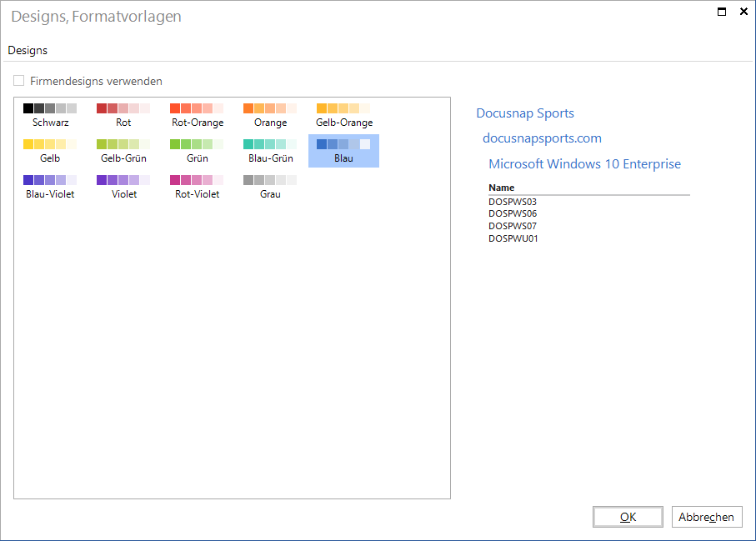Image resolution: width=756 pixels, height=541 pixels.
Task: Pick the Gelb-Grün design
Action: 123,151
